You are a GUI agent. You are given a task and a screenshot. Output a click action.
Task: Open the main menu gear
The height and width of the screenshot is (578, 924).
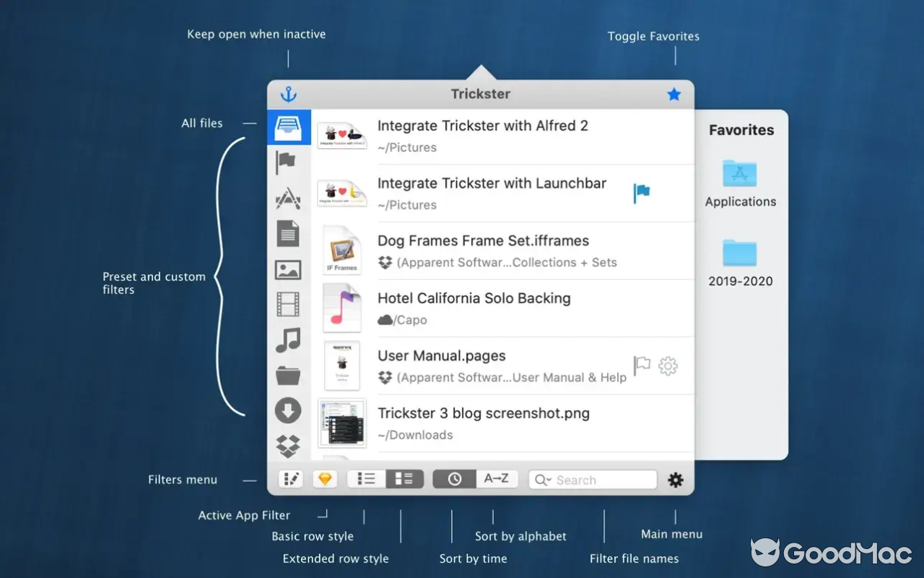pyautogui.click(x=675, y=479)
